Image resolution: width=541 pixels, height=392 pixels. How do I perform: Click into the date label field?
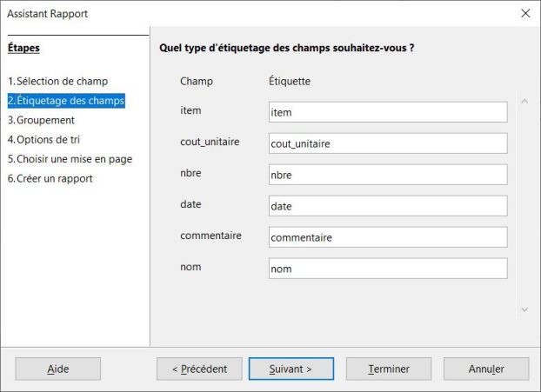click(x=387, y=206)
